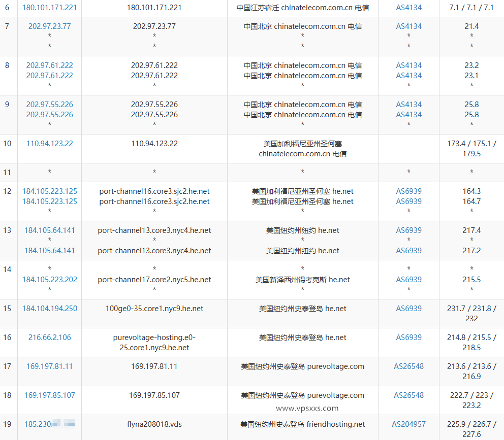Viewport: 504px width, 440px height.
Task: Open IP link 216.66.2.106 in hop 16
Action: (x=49, y=337)
